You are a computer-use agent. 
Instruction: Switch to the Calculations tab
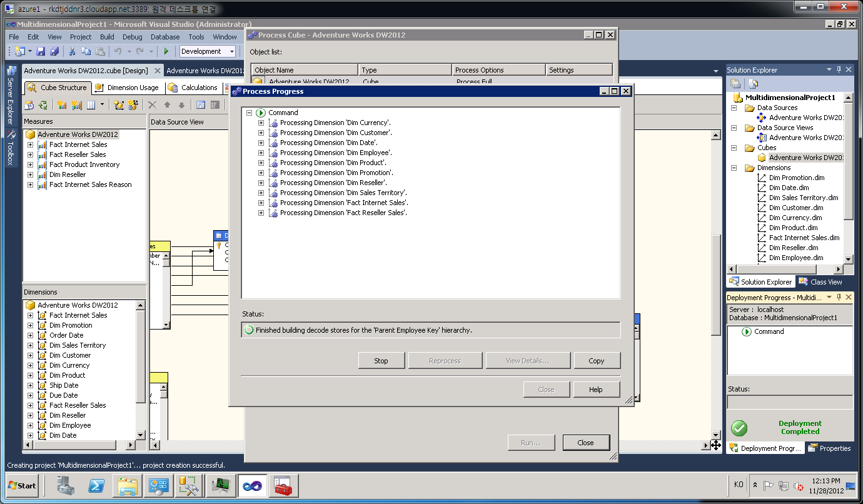(x=193, y=88)
